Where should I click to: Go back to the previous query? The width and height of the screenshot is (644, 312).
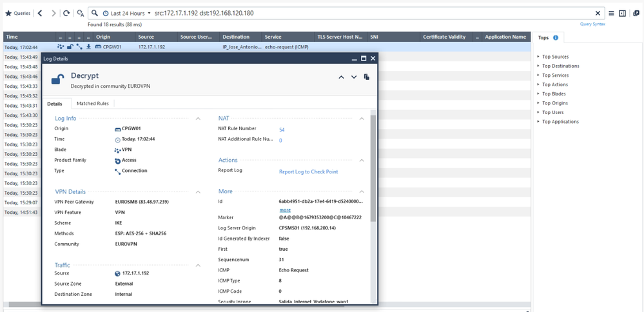click(x=40, y=13)
